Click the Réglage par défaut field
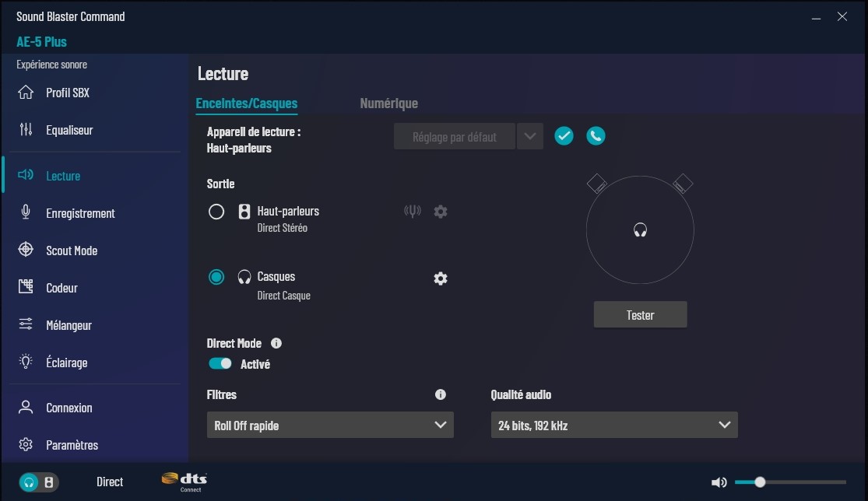Viewport: 868px width, 501px height. pos(455,136)
